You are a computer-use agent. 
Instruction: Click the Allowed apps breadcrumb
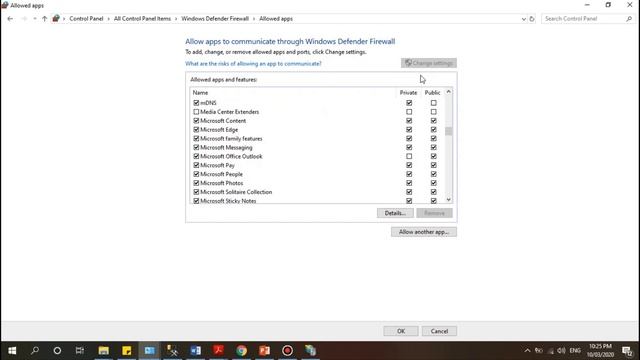click(276, 19)
